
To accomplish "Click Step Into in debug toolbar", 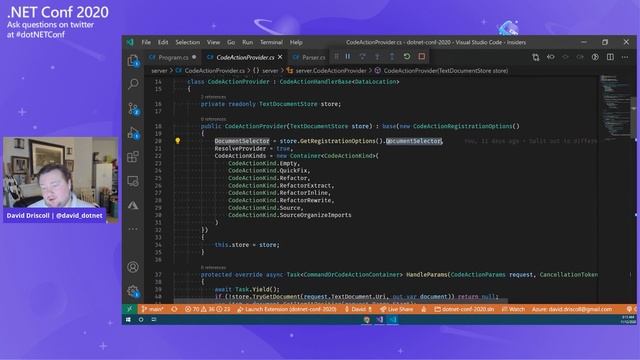I will pos(377,57).
